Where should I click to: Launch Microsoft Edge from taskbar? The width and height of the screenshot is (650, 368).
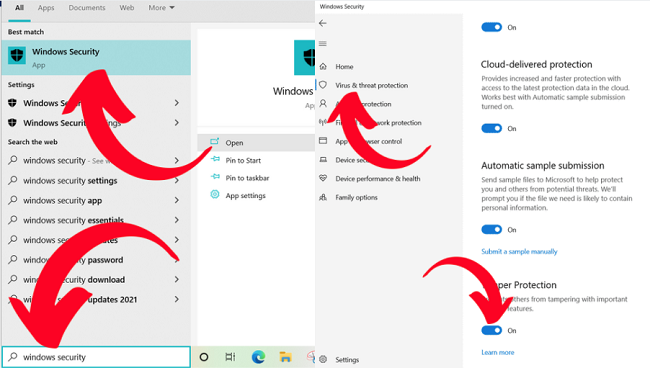coord(258,357)
